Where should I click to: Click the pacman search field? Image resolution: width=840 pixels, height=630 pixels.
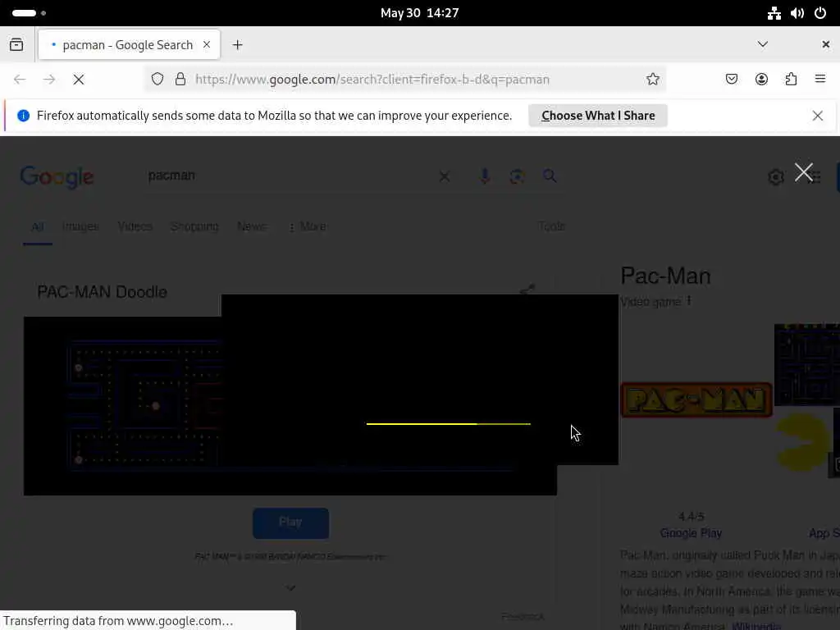point(290,176)
